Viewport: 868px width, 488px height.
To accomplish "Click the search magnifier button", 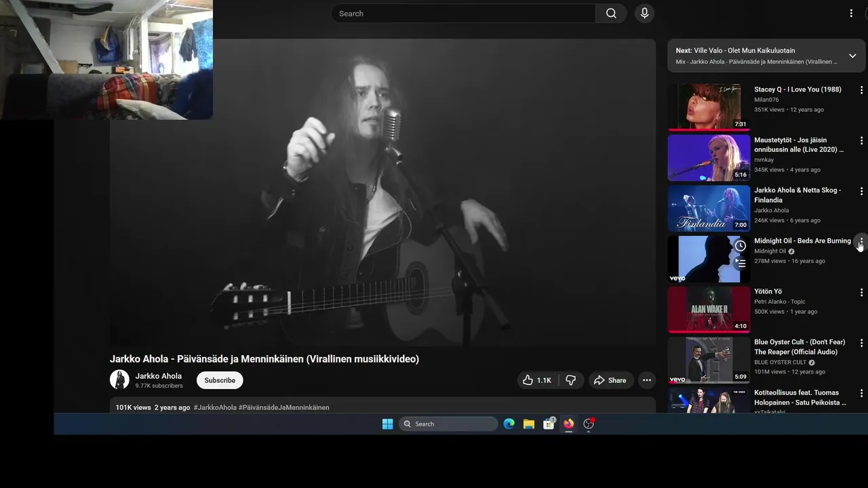I will (x=611, y=14).
